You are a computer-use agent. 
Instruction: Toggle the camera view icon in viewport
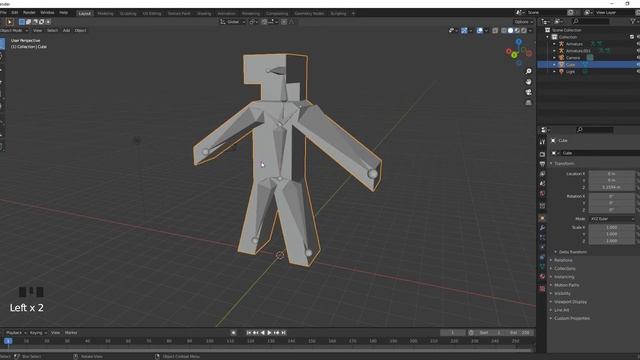pos(529,92)
